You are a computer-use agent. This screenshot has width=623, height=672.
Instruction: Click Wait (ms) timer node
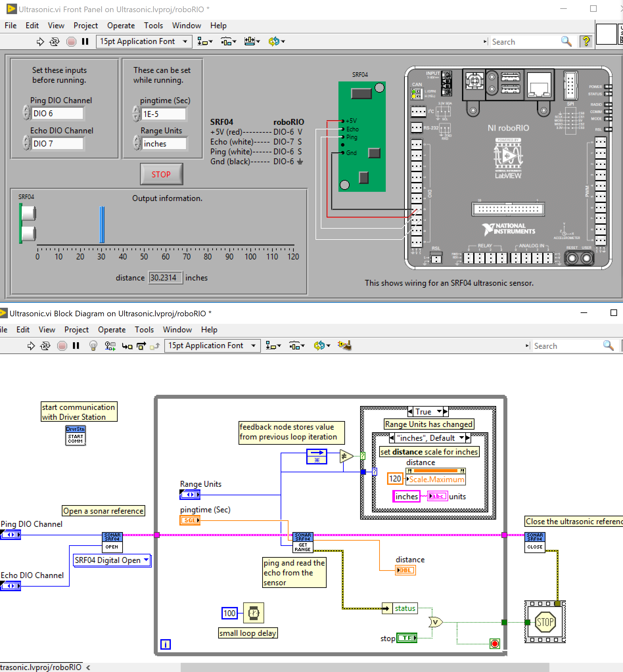coord(254,613)
